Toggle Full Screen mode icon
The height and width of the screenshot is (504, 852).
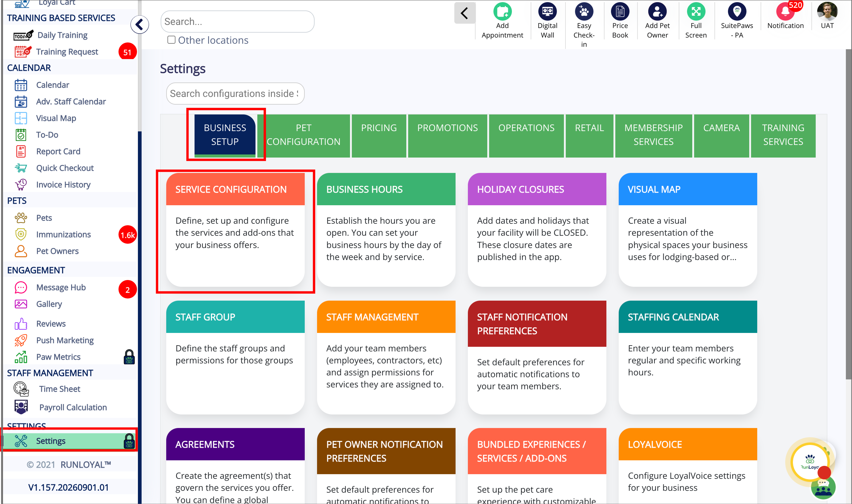point(696,11)
